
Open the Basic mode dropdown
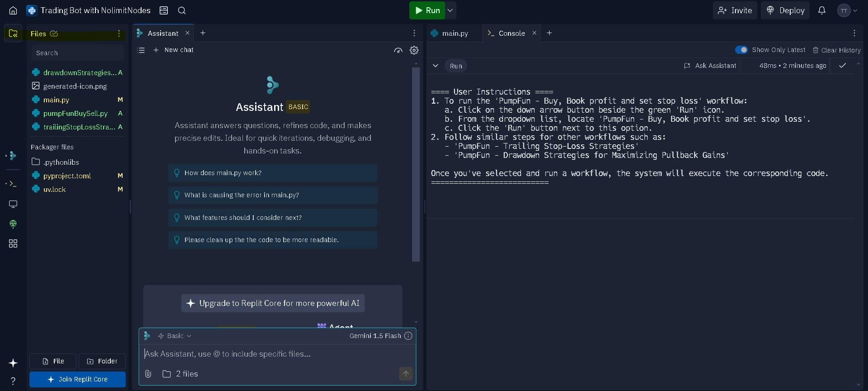(175, 336)
